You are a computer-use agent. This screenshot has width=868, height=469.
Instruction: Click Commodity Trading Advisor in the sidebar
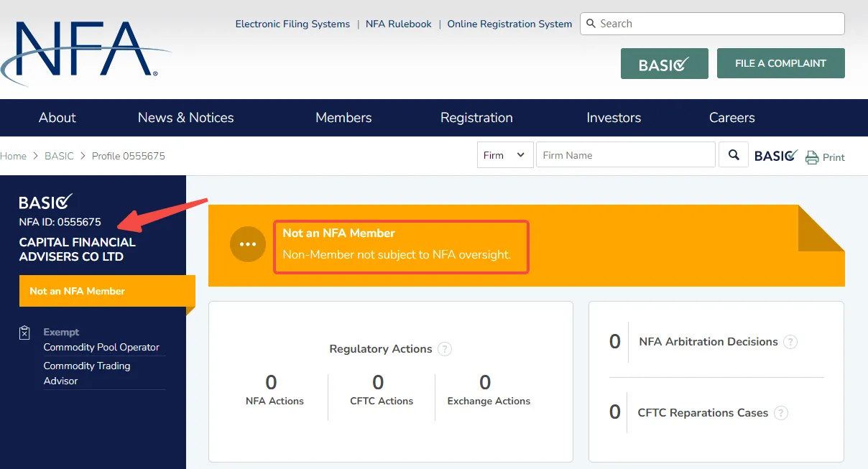(x=87, y=373)
